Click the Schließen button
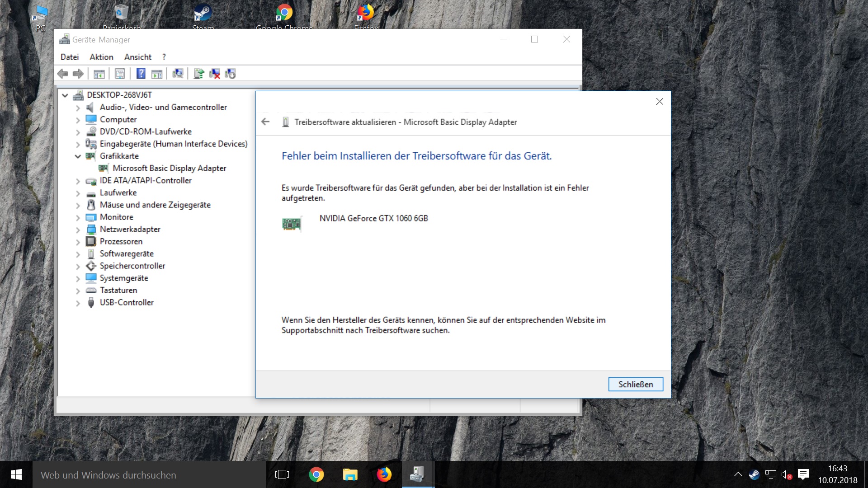 635,384
